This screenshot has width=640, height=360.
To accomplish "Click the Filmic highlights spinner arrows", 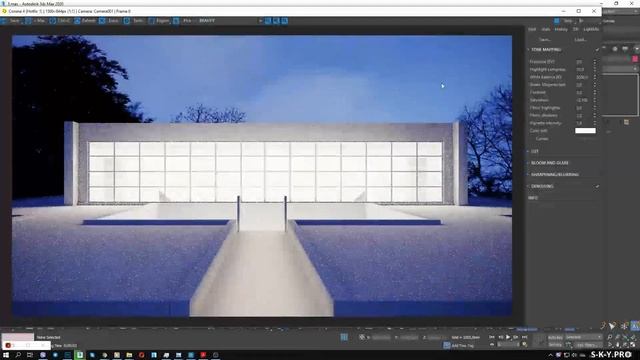I will point(595,108).
